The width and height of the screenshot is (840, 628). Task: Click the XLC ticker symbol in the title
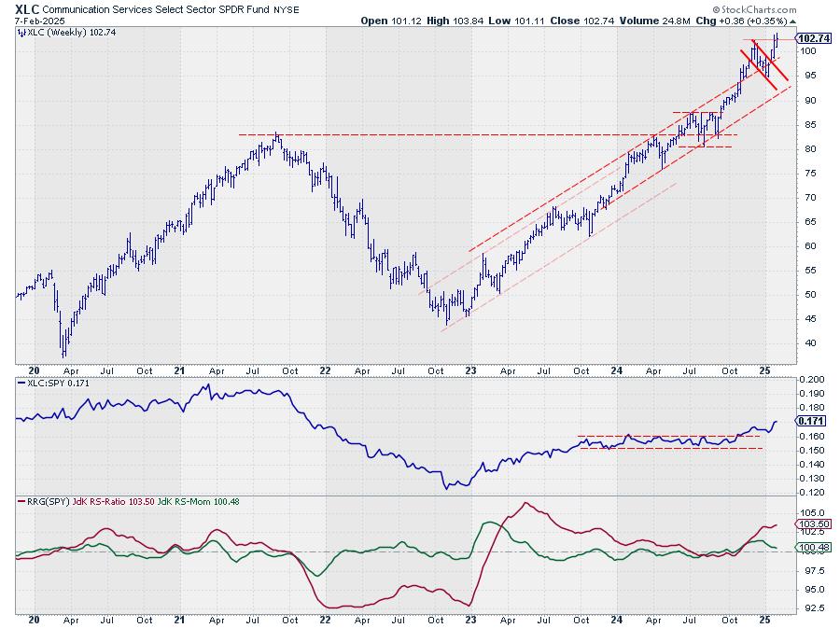[27, 7]
